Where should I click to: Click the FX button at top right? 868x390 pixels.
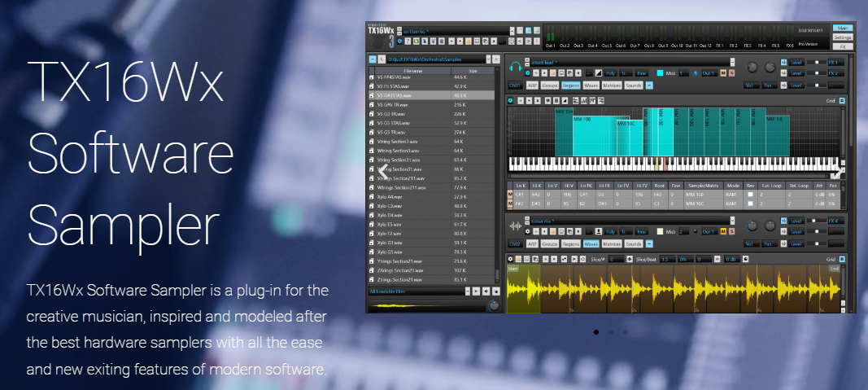843,46
